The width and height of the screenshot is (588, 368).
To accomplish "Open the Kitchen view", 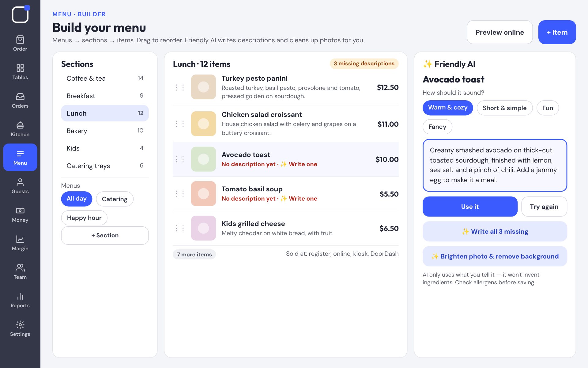I will point(20,129).
